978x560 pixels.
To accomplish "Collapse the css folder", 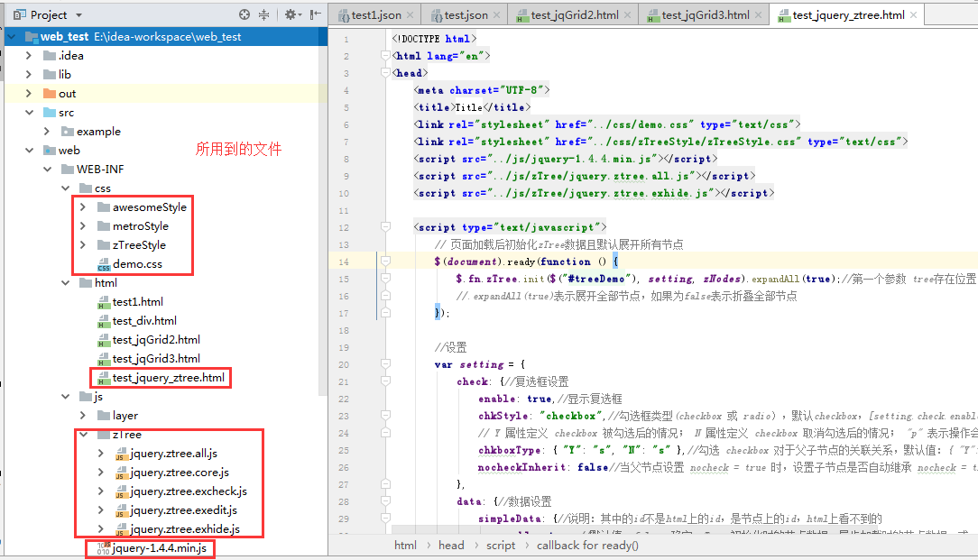I will click(65, 188).
